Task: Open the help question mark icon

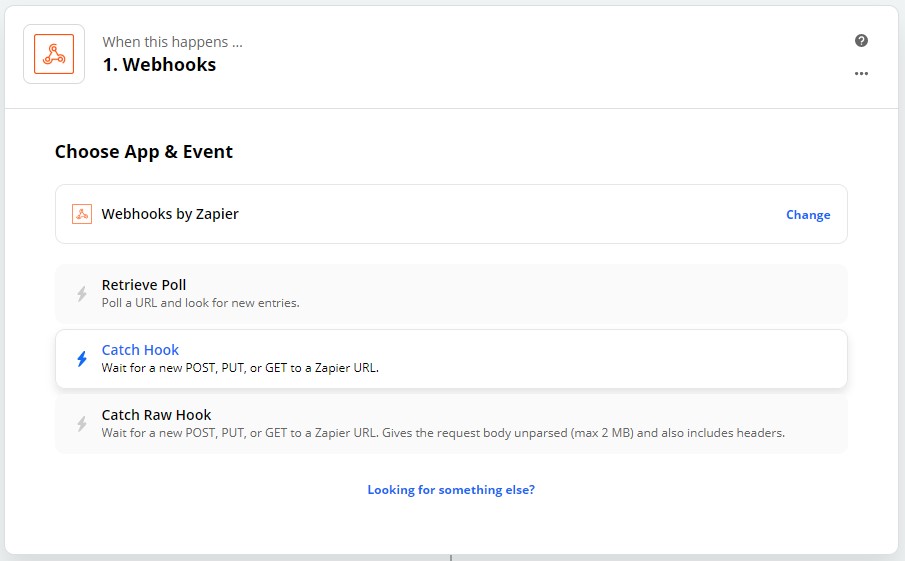Action: 861,40
